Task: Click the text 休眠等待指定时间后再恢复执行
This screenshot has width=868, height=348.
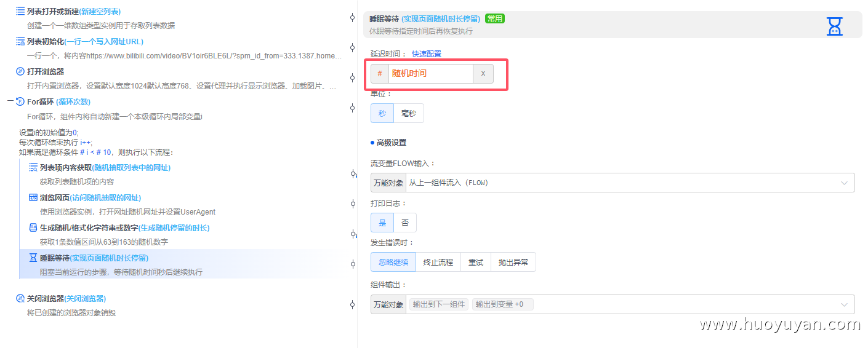Action: [x=421, y=31]
